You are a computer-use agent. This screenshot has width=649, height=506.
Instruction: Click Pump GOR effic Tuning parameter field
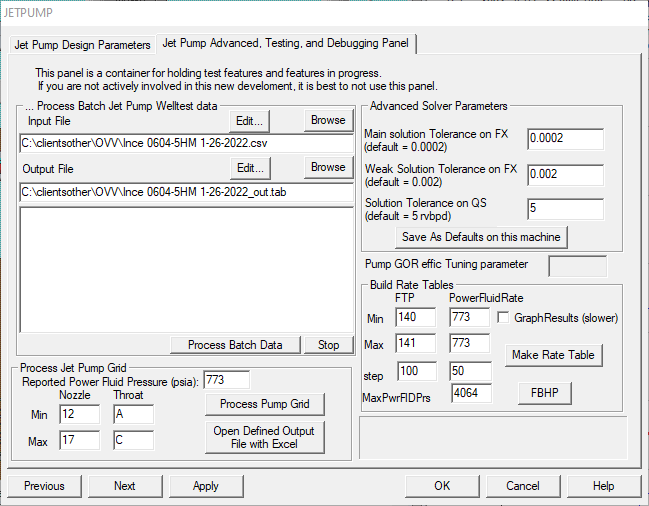578,266
